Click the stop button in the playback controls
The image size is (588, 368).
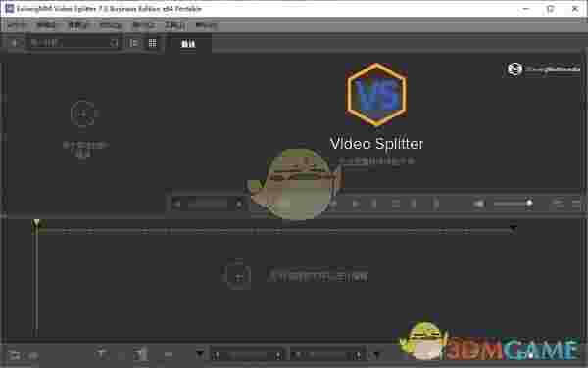tap(395, 204)
